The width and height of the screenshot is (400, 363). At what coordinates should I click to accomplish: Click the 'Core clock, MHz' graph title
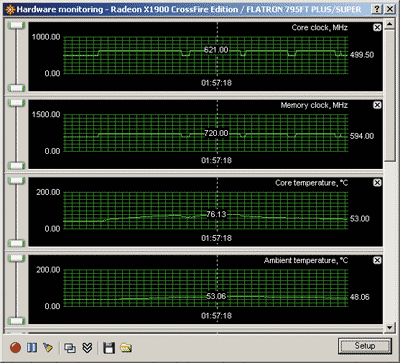coord(320,27)
